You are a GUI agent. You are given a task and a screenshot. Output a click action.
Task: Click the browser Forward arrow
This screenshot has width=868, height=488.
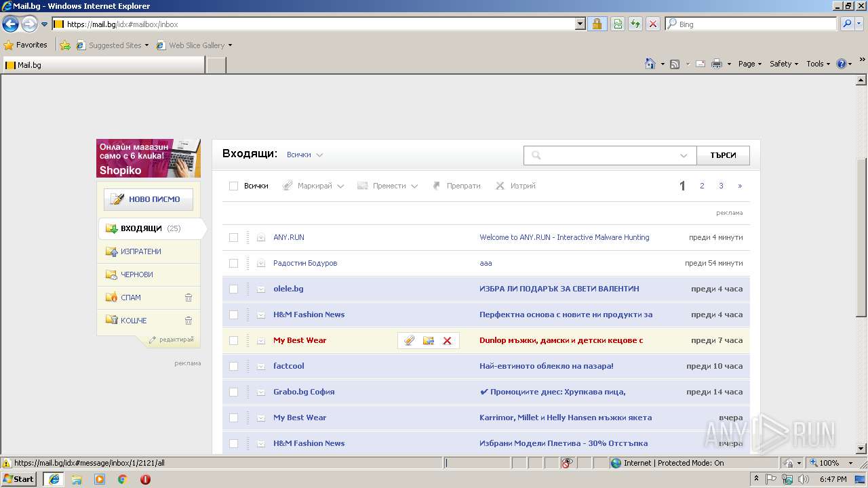point(29,24)
